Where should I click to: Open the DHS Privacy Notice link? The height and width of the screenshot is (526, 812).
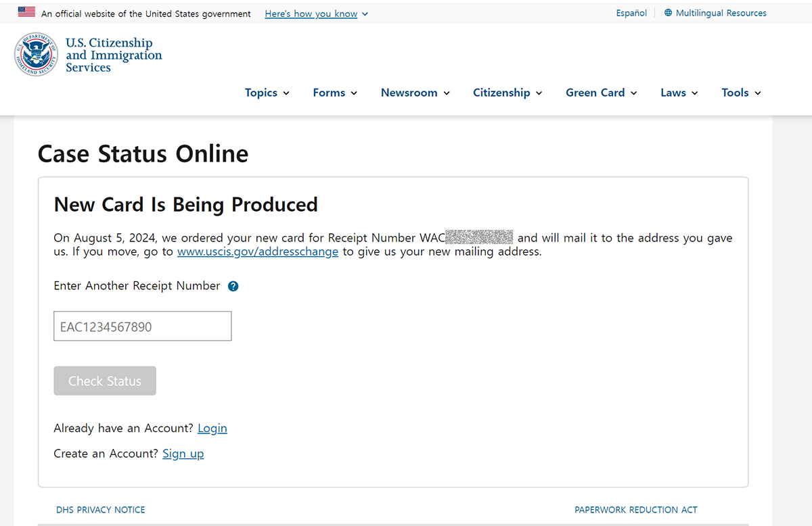point(101,510)
